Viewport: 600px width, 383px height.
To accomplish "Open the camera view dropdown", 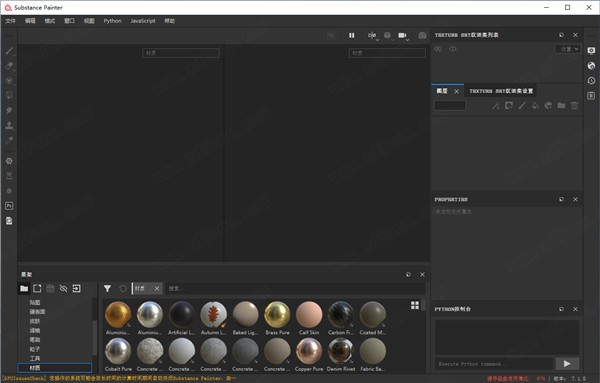I will (x=403, y=36).
